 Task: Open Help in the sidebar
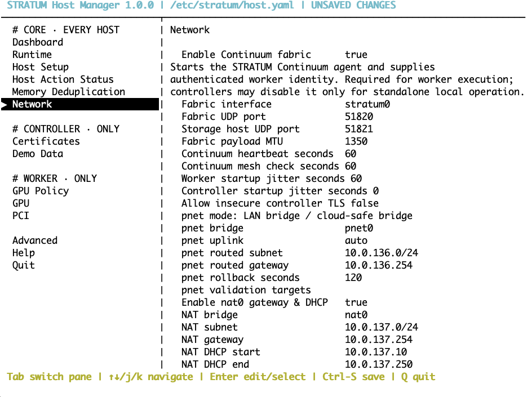point(24,253)
